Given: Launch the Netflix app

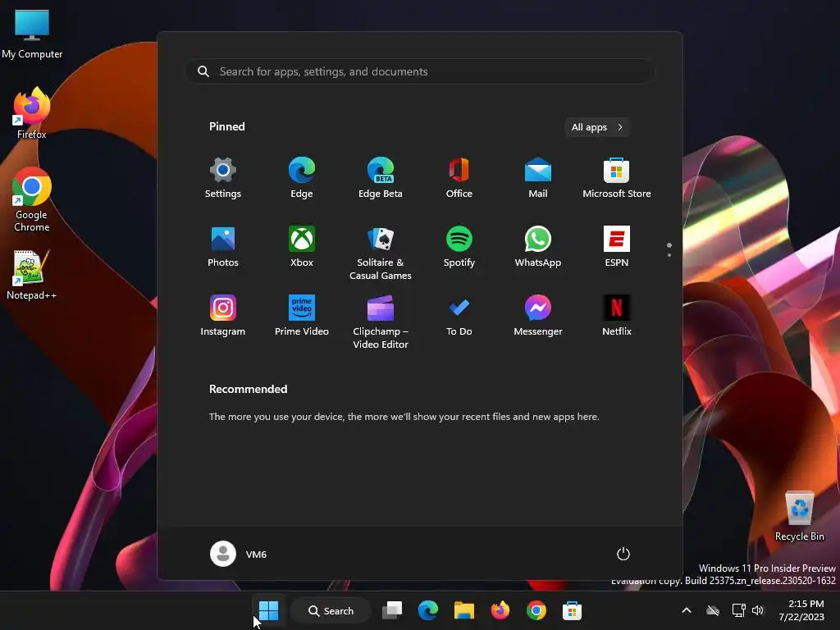Looking at the screenshot, I should tap(617, 316).
